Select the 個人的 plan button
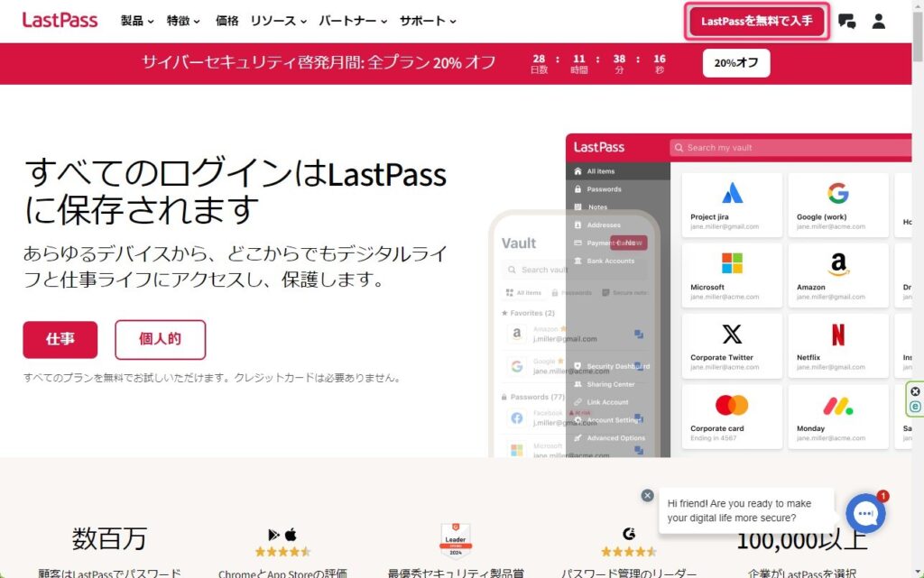 click(x=160, y=339)
